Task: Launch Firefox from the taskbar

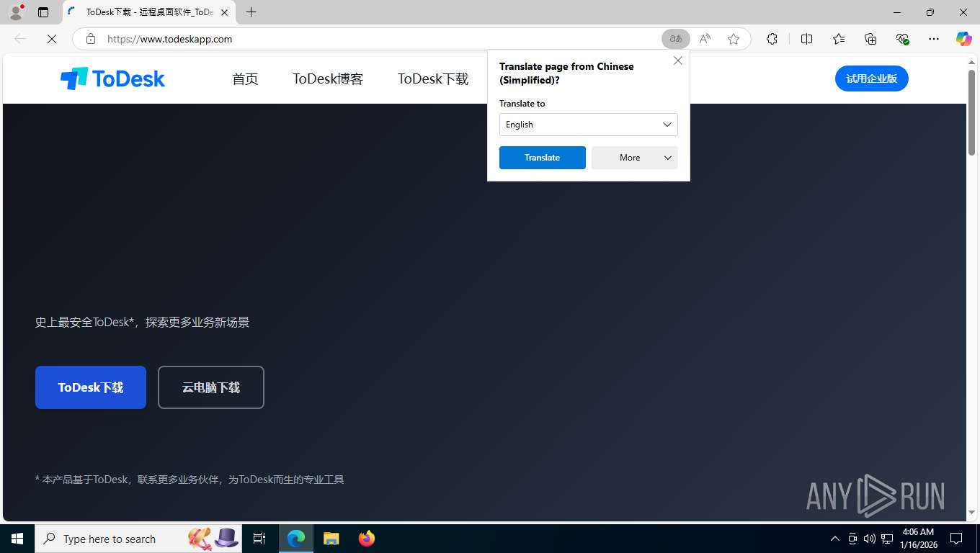Action: 367,539
